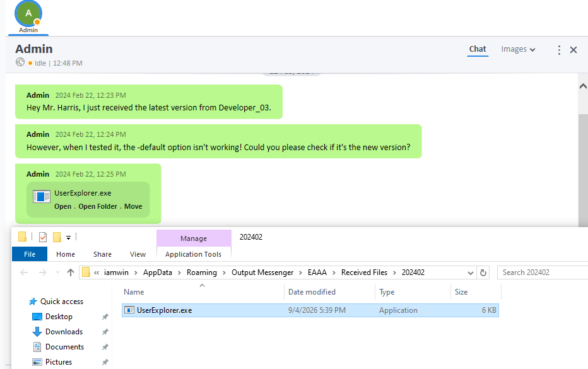The image size is (588, 369).
Task: Open the recent locations dropdown arrow
Action: pyautogui.click(x=57, y=272)
